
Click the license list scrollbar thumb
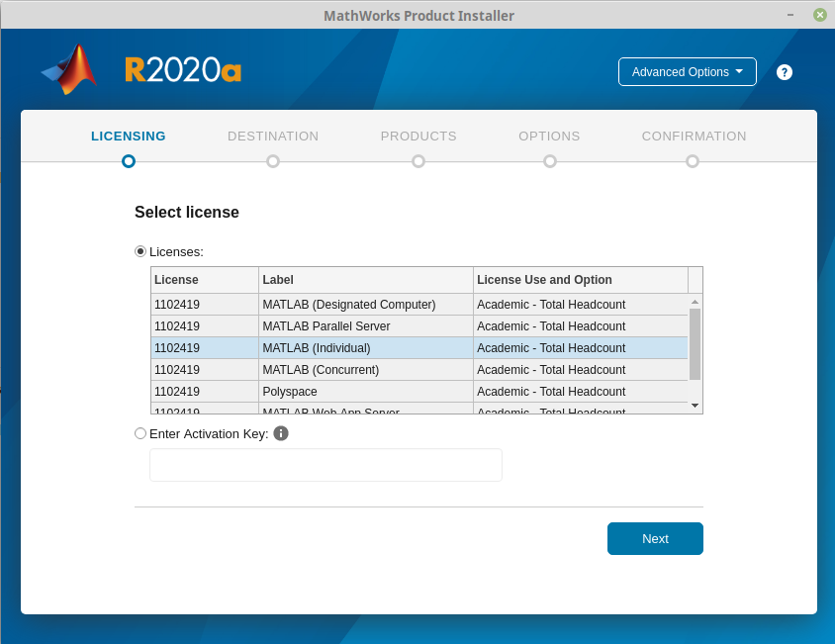click(695, 343)
